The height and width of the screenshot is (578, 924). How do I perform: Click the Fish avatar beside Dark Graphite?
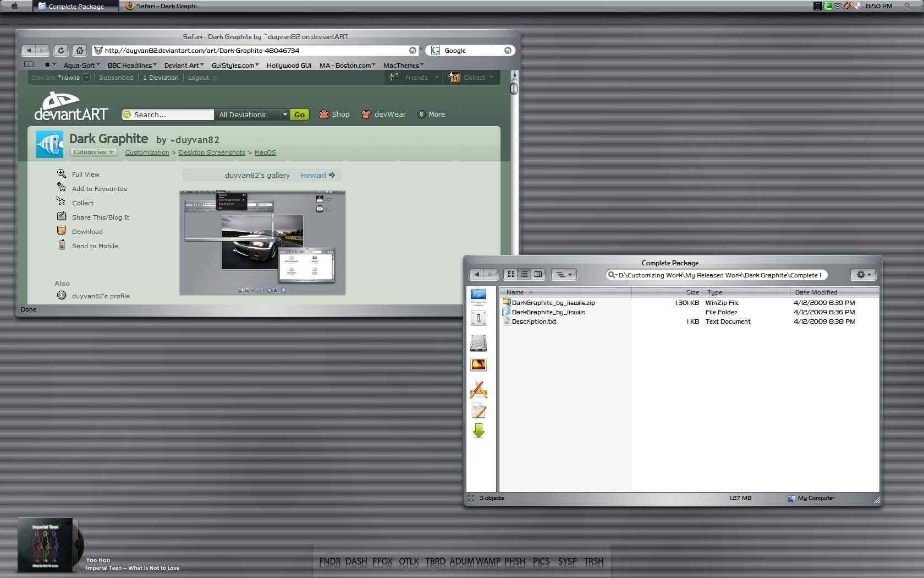[x=50, y=144]
